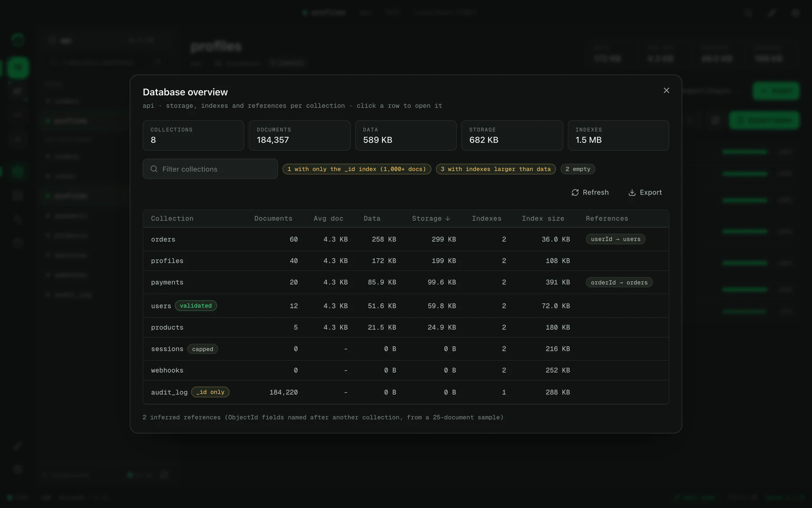The width and height of the screenshot is (812, 508).
Task: Click the Indexes 1.5 MB stat card
Action: pos(618,135)
